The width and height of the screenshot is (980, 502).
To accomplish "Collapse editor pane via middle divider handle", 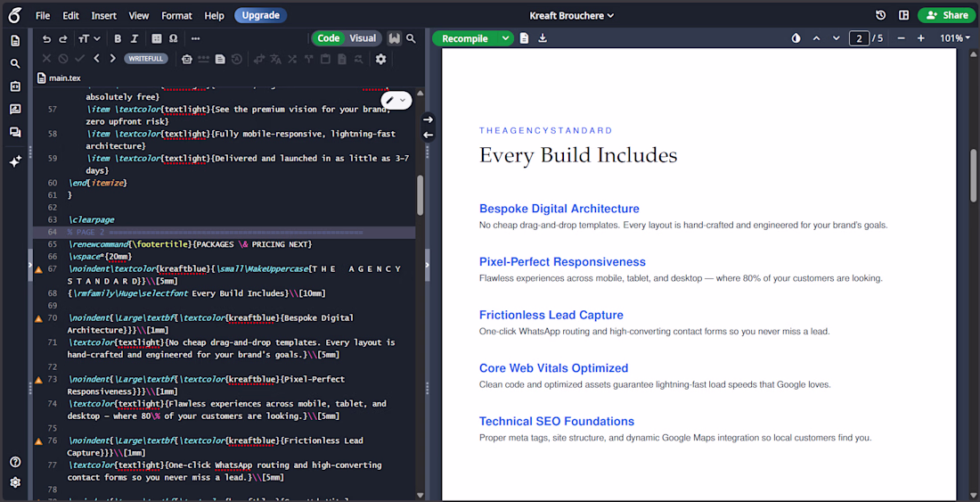I will click(x=428, y=265).
